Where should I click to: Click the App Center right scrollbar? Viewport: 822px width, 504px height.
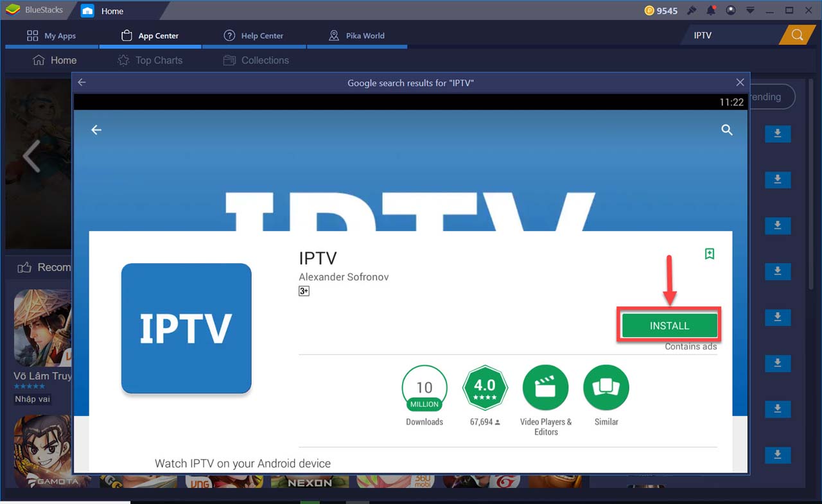coord(812,184)
